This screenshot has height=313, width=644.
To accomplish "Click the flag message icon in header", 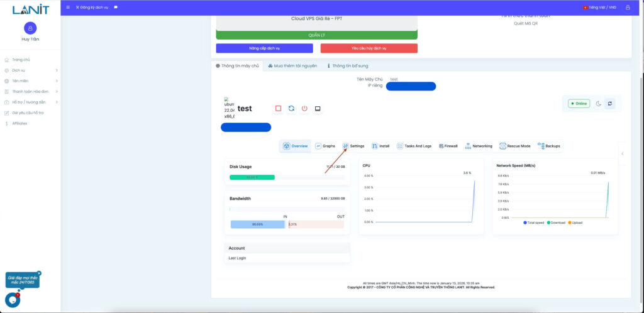I will pos(116,8).
